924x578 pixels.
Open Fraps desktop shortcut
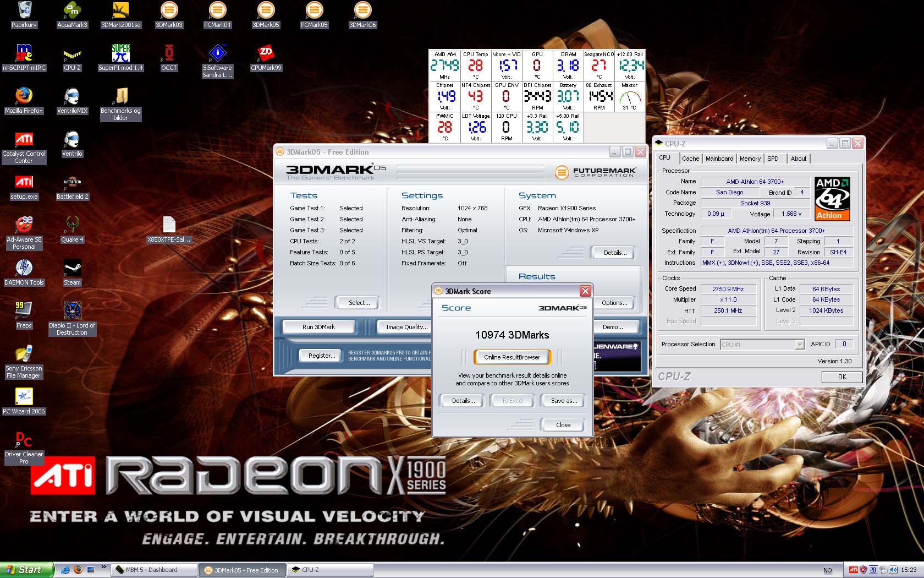point(24,315)
